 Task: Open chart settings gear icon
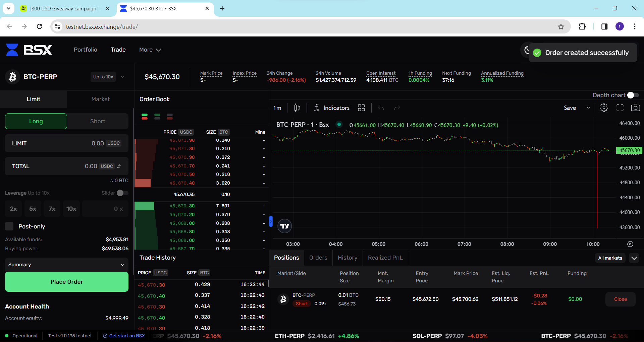(x=604, y=108)
